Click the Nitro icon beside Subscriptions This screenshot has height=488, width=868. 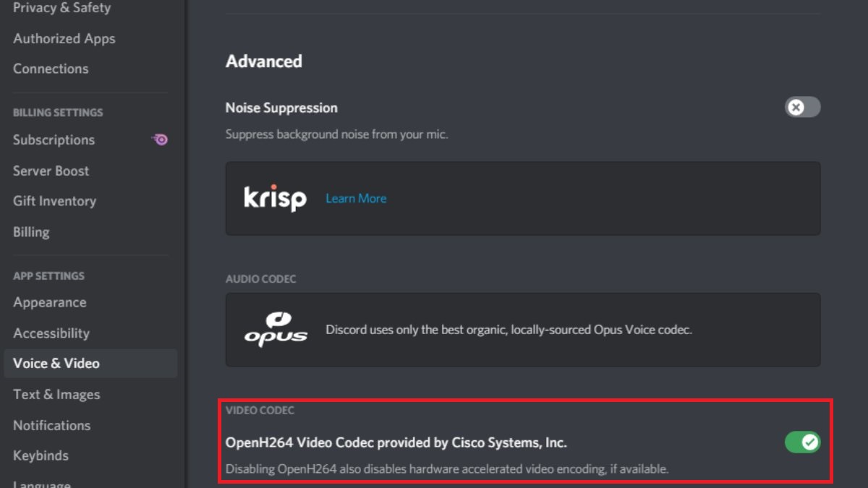(x=160, y=140)
